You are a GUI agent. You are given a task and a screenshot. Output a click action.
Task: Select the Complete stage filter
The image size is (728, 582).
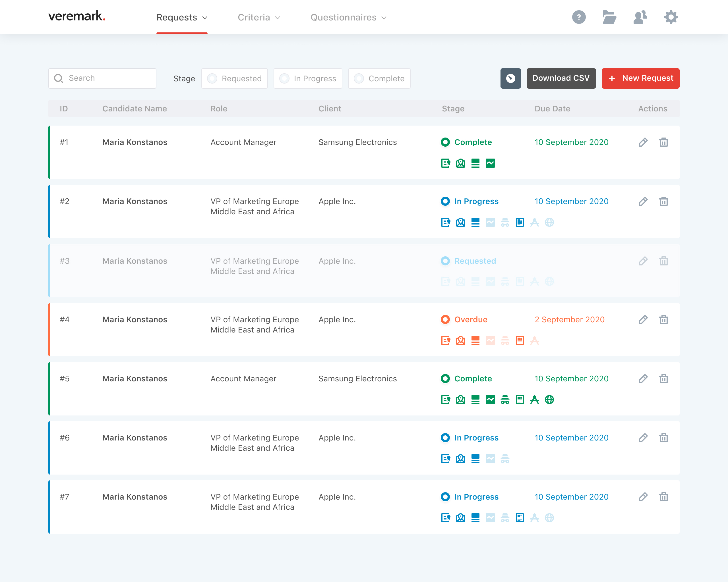[x=379, y=79]
